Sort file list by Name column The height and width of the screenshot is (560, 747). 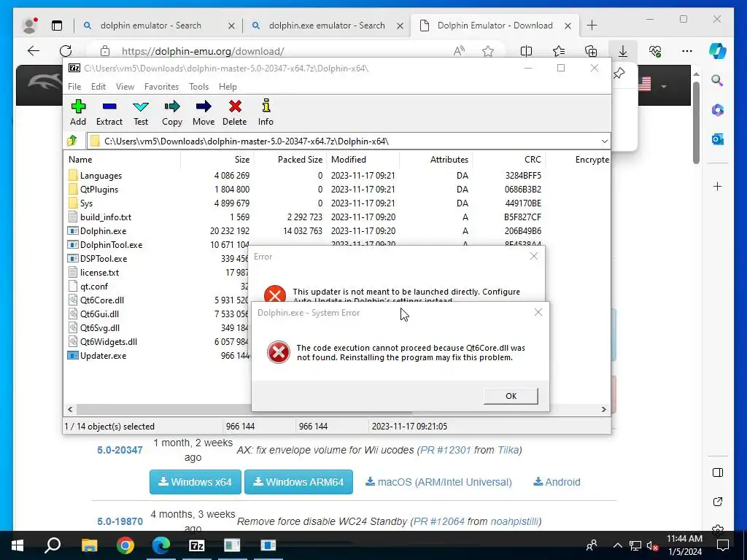pyautogui.click(x=122, y=160)
